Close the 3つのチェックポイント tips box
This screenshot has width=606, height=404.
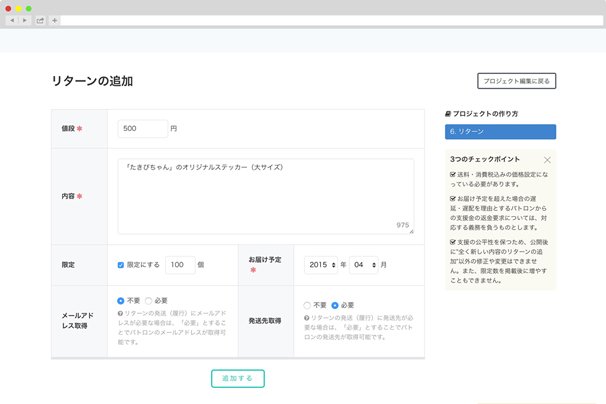click(547, 160)
